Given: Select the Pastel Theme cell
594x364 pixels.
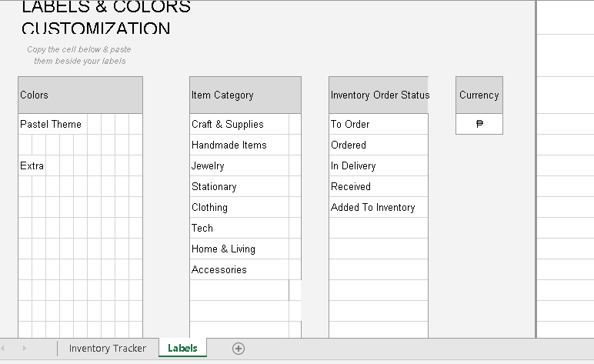Looking at the screenshot, I should (51, 124).
